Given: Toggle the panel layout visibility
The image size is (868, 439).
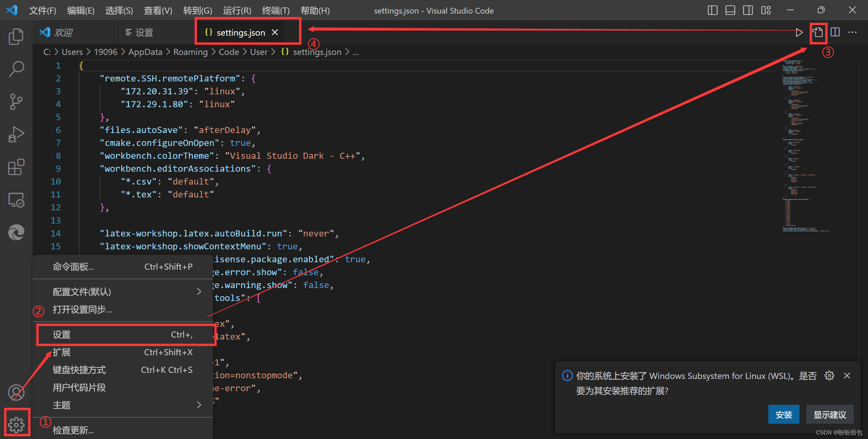Looking at the screenshot, I should pyautogui.click(x=730, y=10).
